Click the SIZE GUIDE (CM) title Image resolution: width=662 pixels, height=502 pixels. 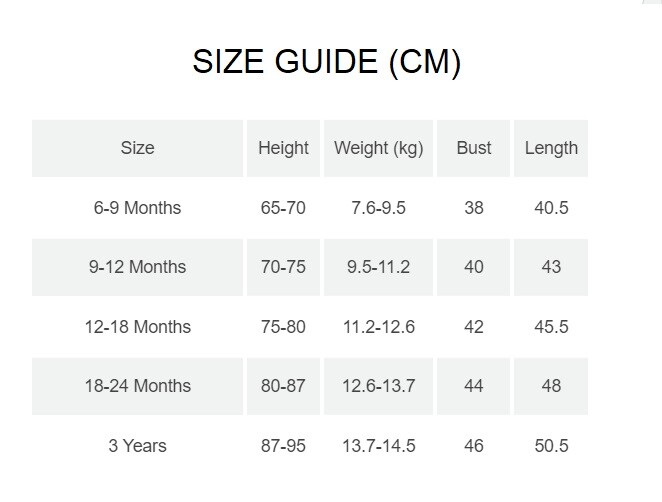[326, 62]
